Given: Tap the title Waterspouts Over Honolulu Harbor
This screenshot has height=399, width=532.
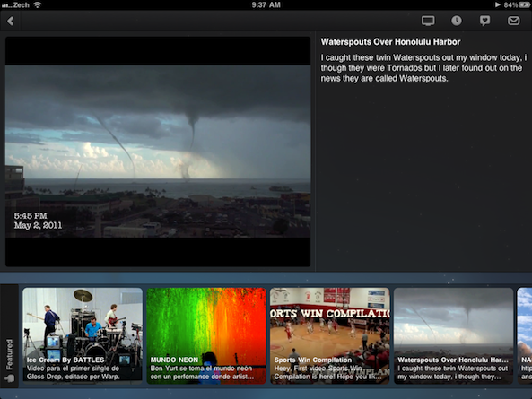Looking at the screenshot, I should [390, 42].
